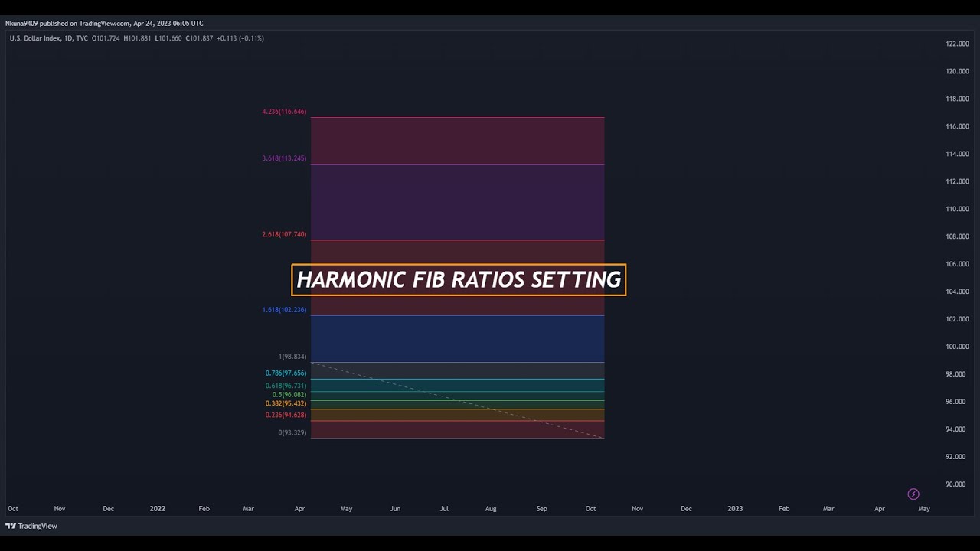Click the 2022 label on time axis
The width and height of the screenshot is (980, 551).
pyautogui.click(x=157, y=508)
